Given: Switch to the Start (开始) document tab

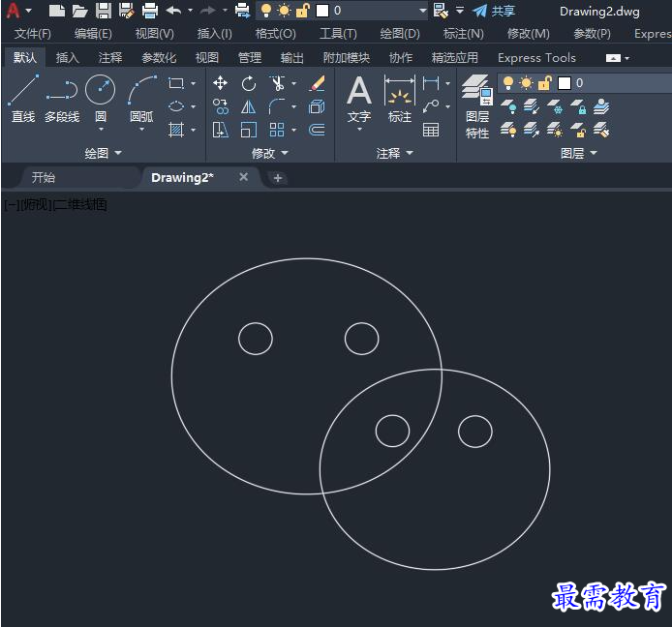Looking at the screenshot, I should 44,177.
